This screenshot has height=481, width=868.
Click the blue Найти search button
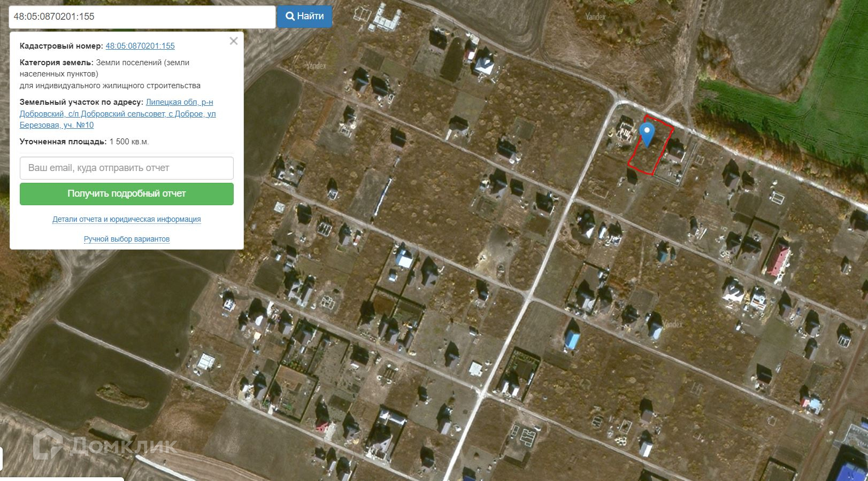point(304,17)
